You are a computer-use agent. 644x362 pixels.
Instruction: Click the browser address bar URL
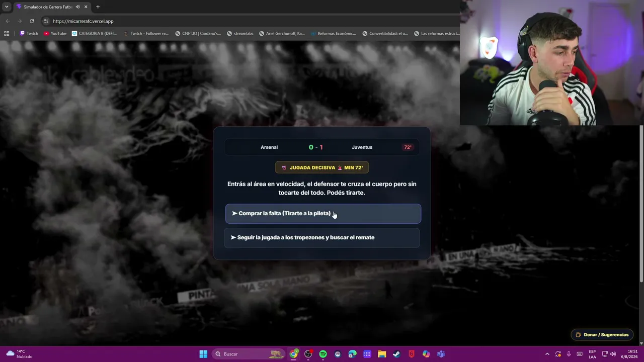83,21
